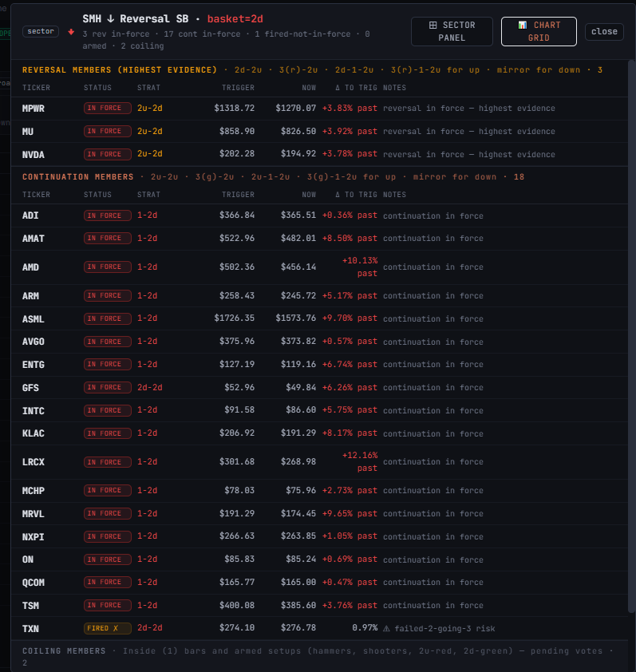Select the AVGO ticker
Viewport: 636px width, 672px height.
[x=34, y=342]
